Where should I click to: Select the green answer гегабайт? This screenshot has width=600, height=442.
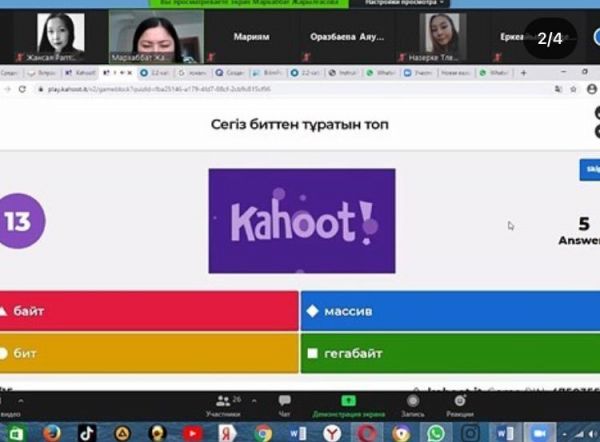click(450, 353)
